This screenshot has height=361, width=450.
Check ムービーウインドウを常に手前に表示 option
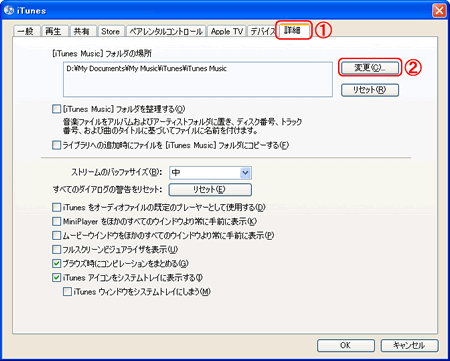point(57,235)
